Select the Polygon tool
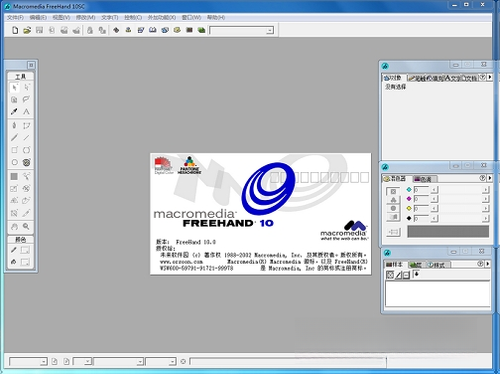500x374 pixels. [x=27, y=150]
